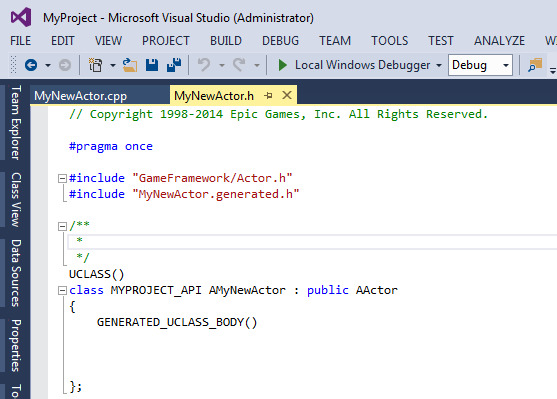Close the MyNewActor.h tab

pos(287,95)
